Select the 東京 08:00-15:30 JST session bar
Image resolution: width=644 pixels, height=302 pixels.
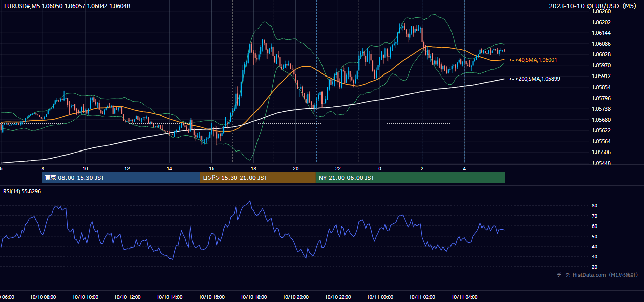pyautogui.click(x=121, y=178)
